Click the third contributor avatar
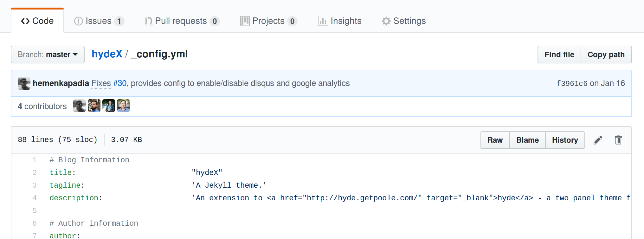Image resolution: width=644 pixels, height=239 pixels. point(109,106)
